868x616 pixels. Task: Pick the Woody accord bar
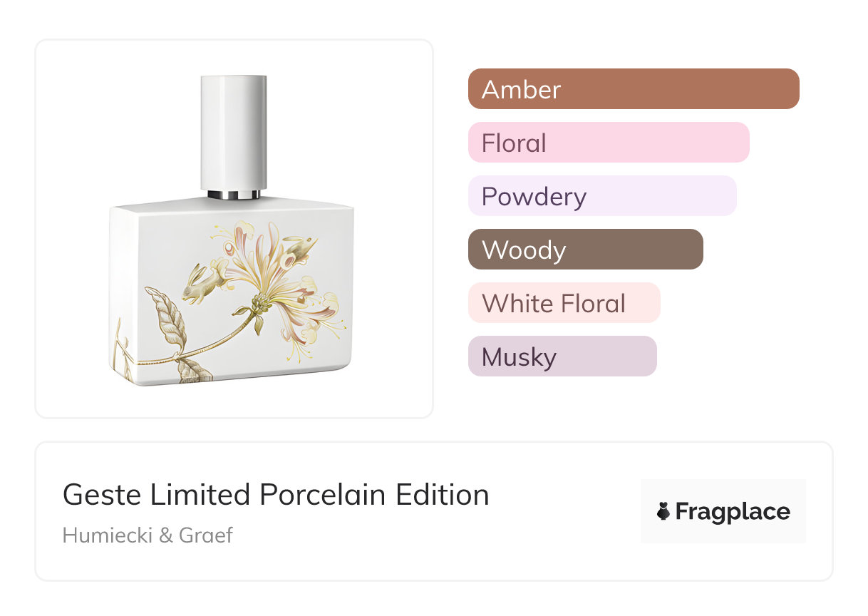(x=585, y=250)
